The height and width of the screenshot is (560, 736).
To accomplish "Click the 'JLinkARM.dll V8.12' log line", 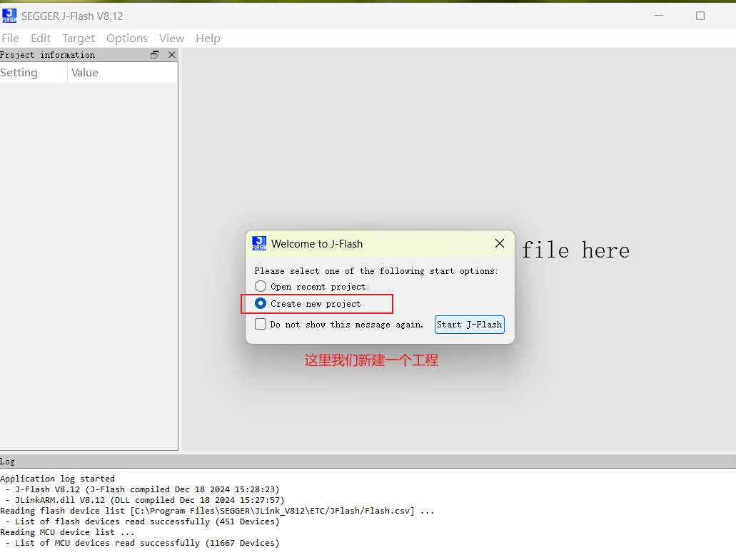I will point(146,500).
